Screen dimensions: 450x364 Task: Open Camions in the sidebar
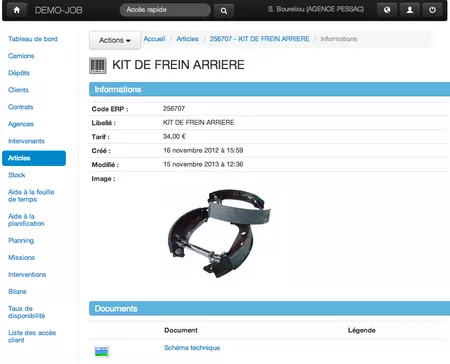21,56
